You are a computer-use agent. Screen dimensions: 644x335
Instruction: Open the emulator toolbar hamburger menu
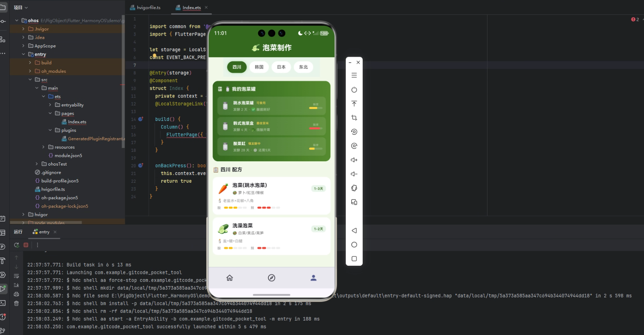pos(354,76)
